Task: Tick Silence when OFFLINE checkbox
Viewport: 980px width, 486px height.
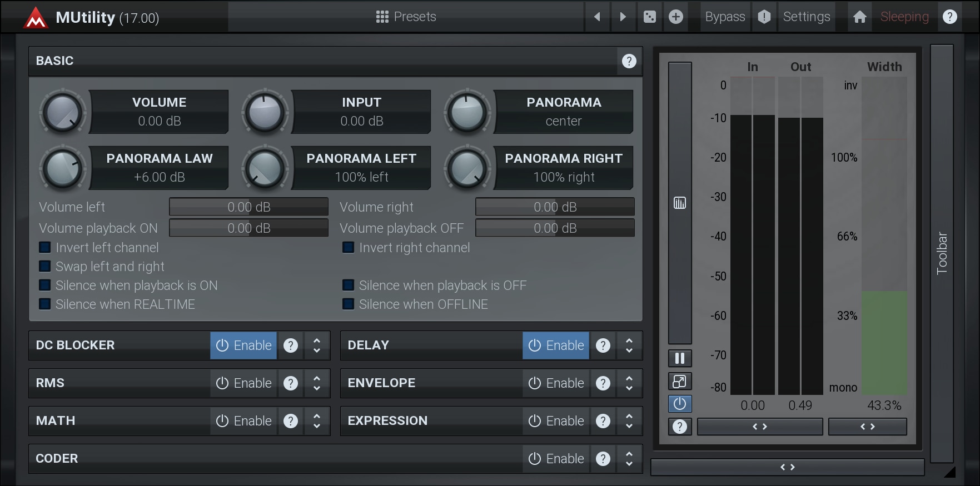Action: [349, 304]
